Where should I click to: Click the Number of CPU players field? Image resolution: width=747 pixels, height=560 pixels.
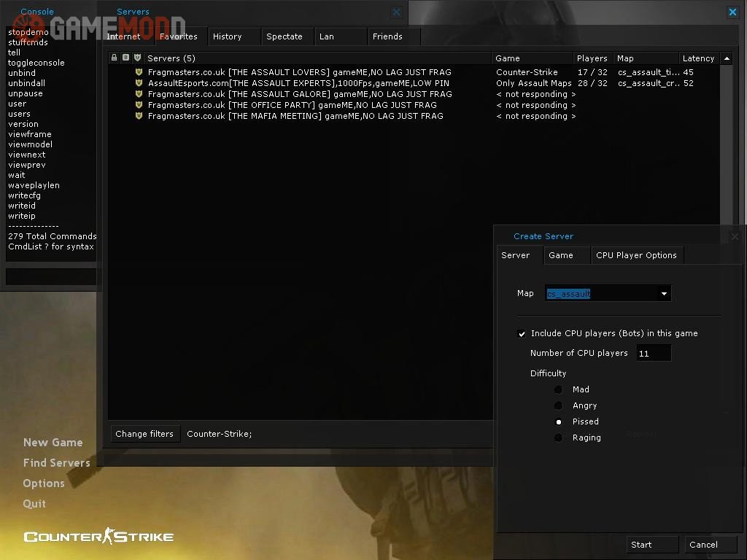coord(653,354)
